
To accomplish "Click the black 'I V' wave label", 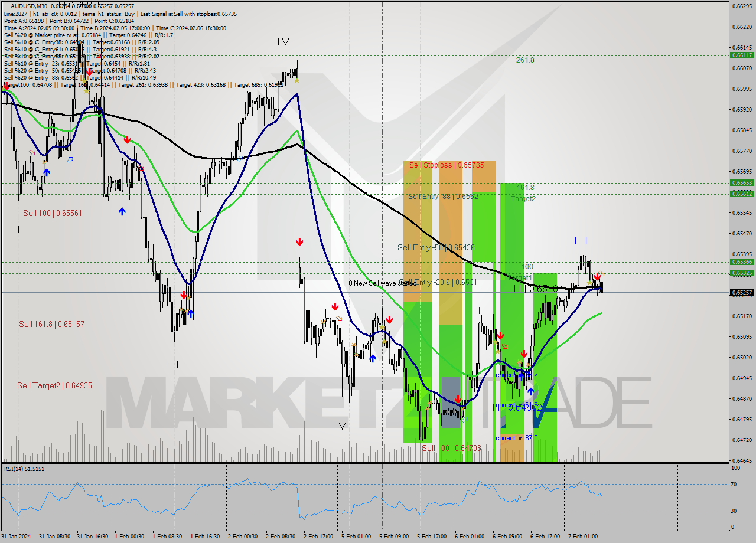I will tap(283, 42).
